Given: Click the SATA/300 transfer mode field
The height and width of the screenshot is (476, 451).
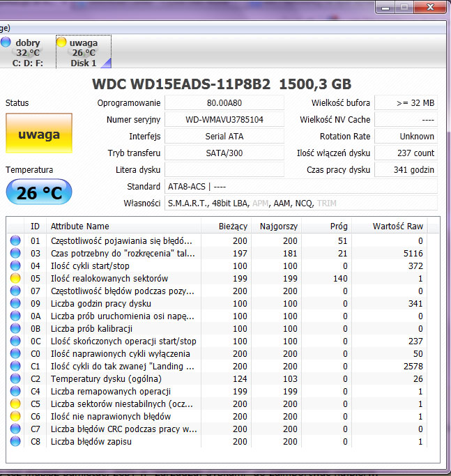Looking at the screenshot, I should [x=224, y=153].
